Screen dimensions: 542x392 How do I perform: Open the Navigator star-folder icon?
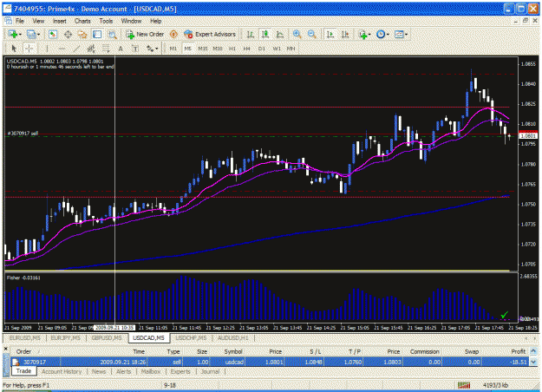(82, 34)
